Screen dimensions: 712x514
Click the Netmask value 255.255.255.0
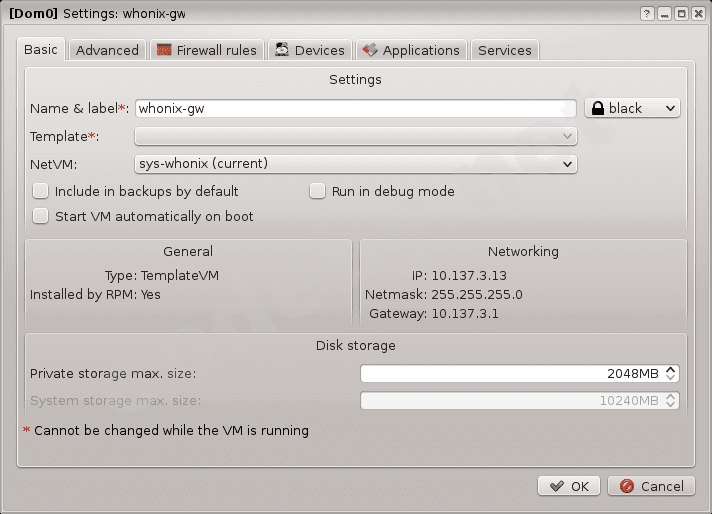coord(477,295)
